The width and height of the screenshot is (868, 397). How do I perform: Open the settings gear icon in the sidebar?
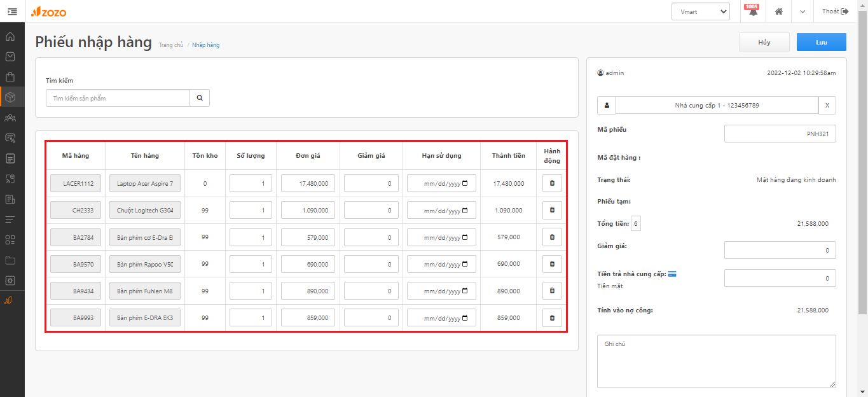point(10,281)
